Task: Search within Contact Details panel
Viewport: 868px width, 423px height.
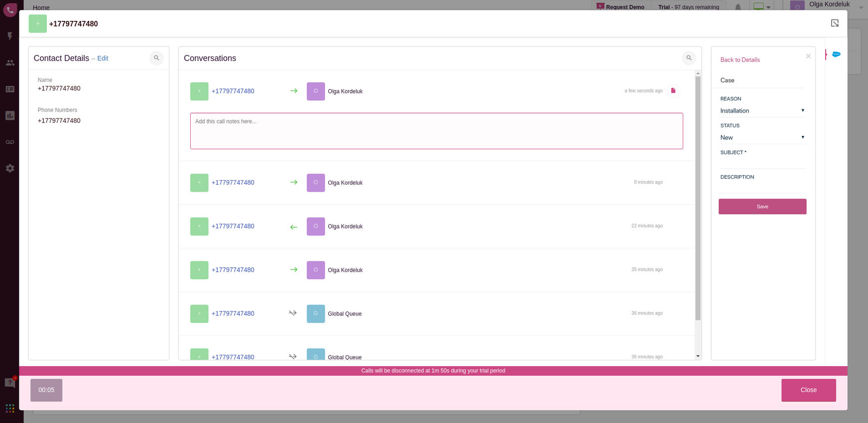Action: coord(156,58)
